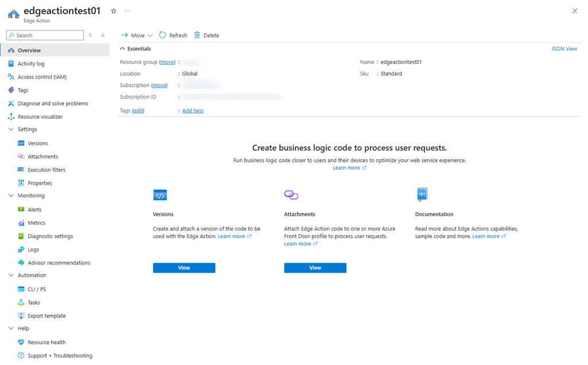Favorite the resource with the star icon
Screen dimensions: 588x365
tap(114, 11)
